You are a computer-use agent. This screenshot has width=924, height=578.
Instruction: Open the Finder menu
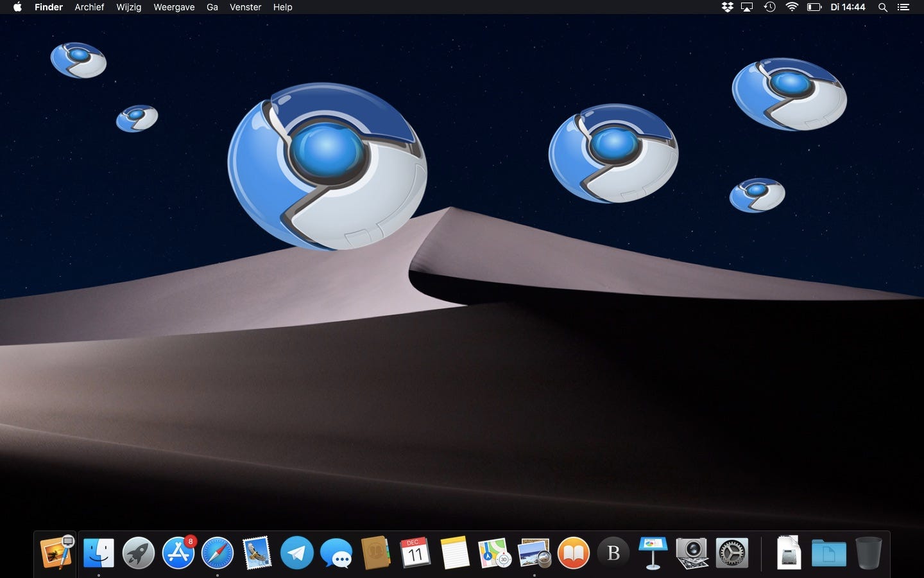point(49,7)
